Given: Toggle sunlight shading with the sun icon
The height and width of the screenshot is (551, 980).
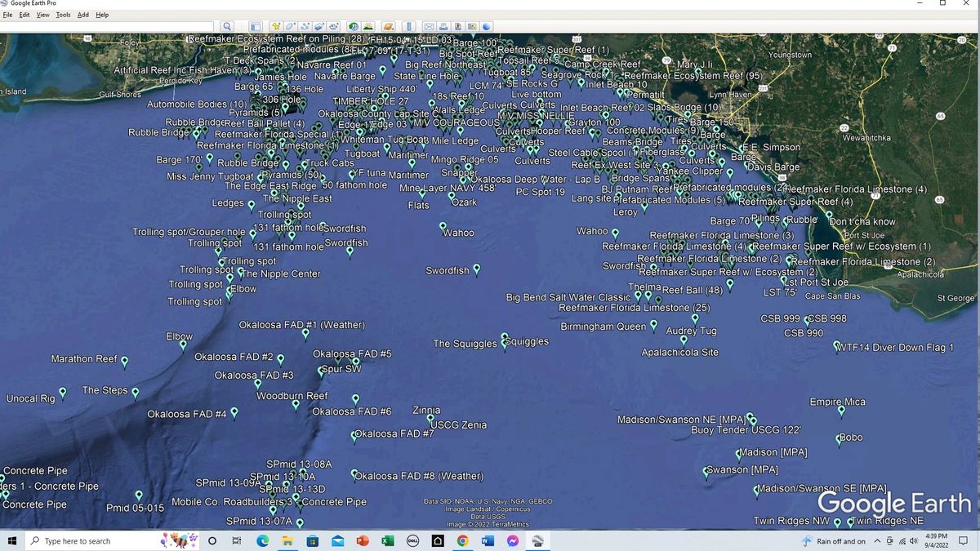Looking at the screenshot, I should click(367, 26).
